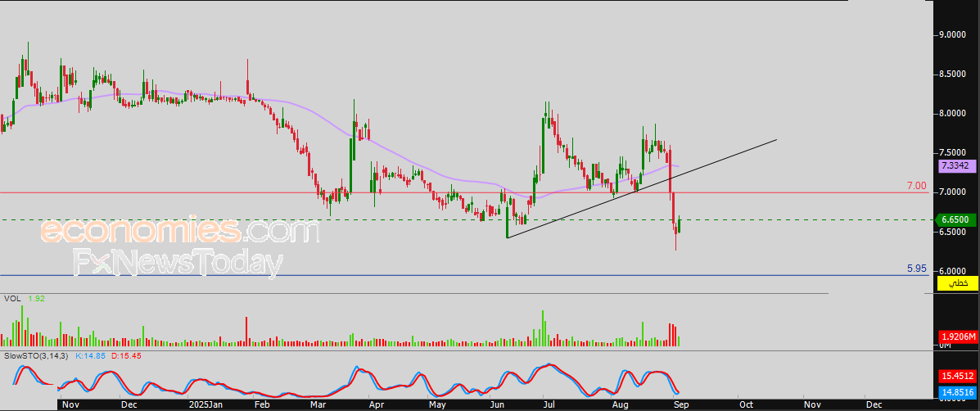Image resolution: width=980 pixels, height=411 pixels.
Task: Select the blue horizontal line at 5.95
Action: (463, 275)
